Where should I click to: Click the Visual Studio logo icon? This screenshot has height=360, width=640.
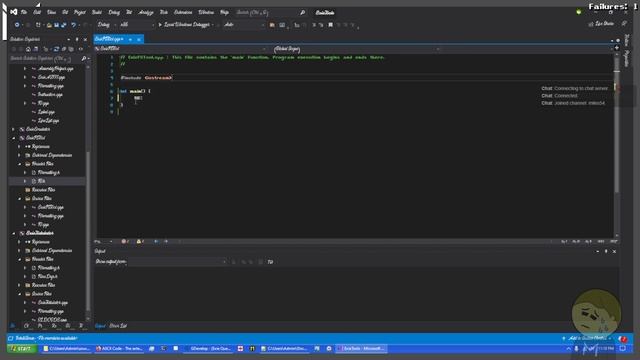[13, 12]
